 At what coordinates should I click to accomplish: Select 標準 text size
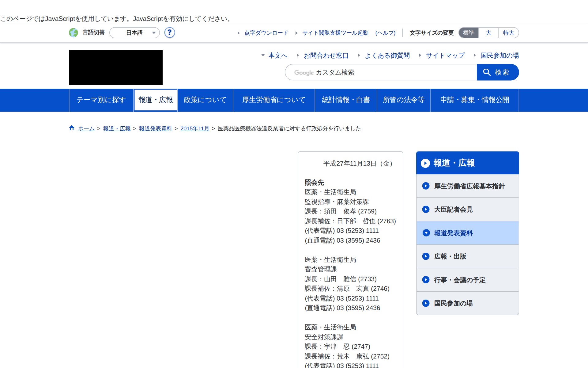coord(468,33)
